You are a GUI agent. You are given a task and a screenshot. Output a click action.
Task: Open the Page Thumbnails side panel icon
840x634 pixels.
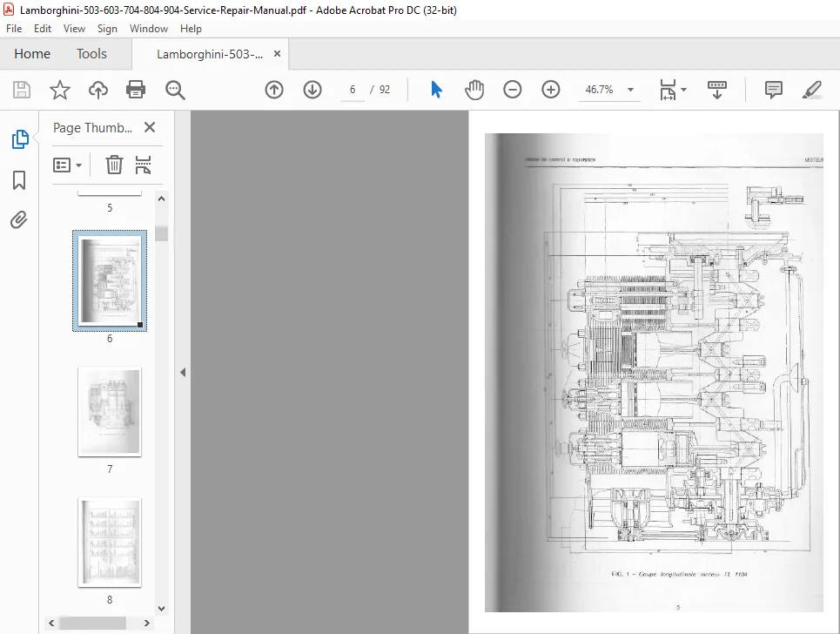pos(19,139)
